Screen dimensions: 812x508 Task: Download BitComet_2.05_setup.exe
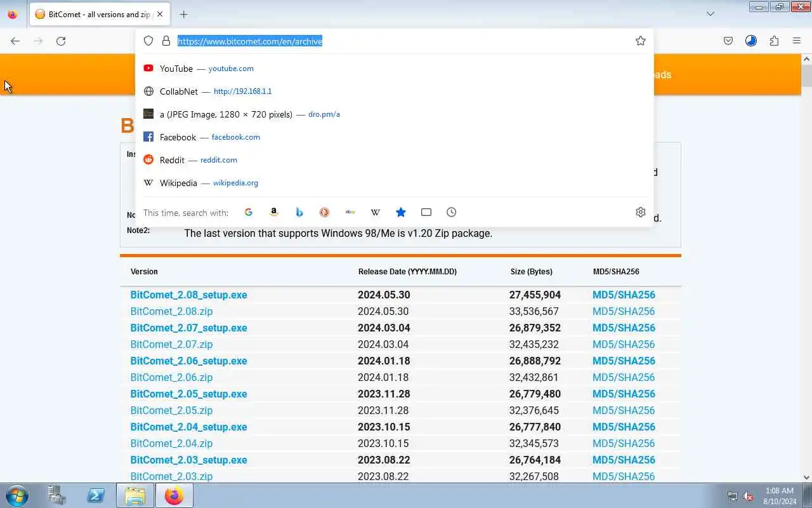[x=188, y=394]
